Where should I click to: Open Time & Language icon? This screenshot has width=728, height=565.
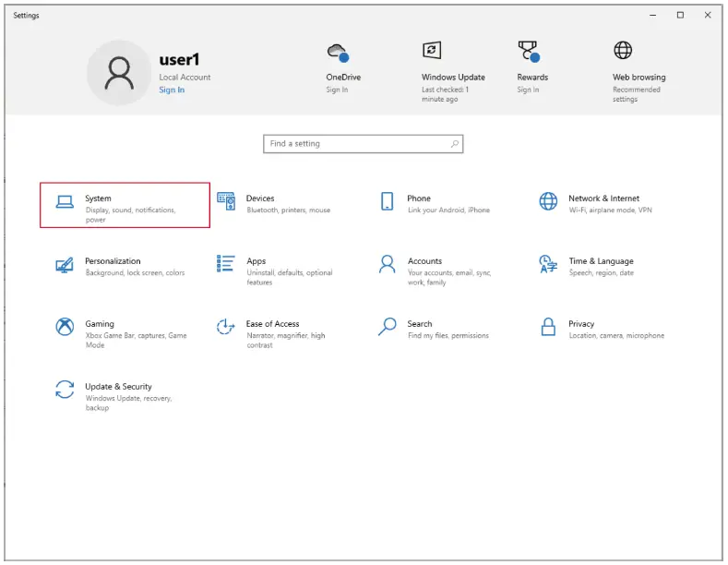coord(548,265)
